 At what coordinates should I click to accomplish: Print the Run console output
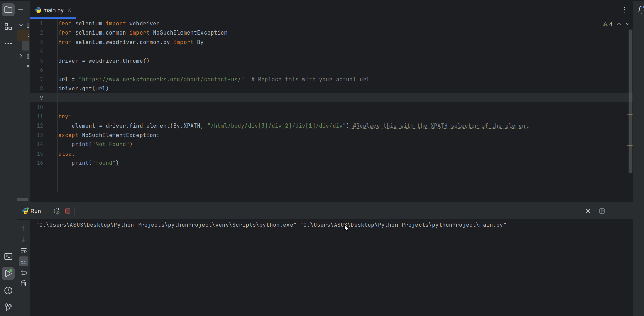pos(24,272)
